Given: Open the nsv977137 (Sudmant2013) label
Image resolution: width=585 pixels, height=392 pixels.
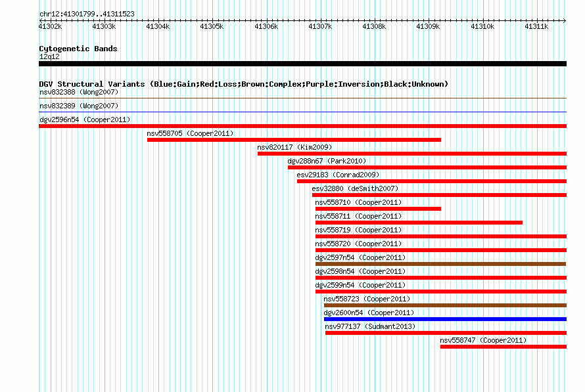Looking at the screenshot, I should tap(370, 326).
